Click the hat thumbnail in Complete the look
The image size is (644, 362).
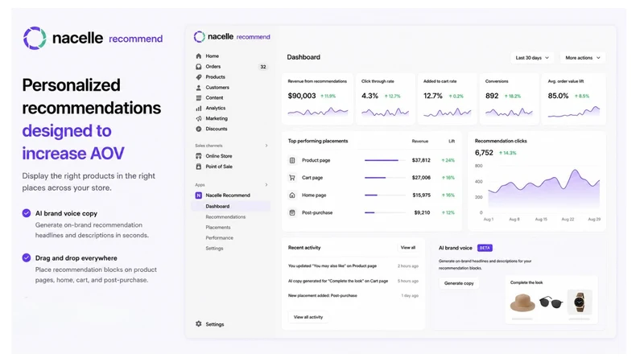pos(522,303)
